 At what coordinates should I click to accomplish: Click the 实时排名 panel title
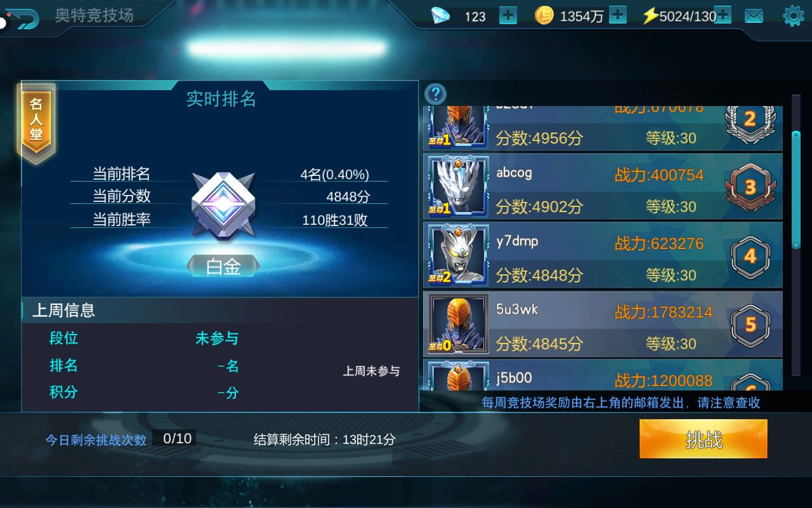pos(221,99)
